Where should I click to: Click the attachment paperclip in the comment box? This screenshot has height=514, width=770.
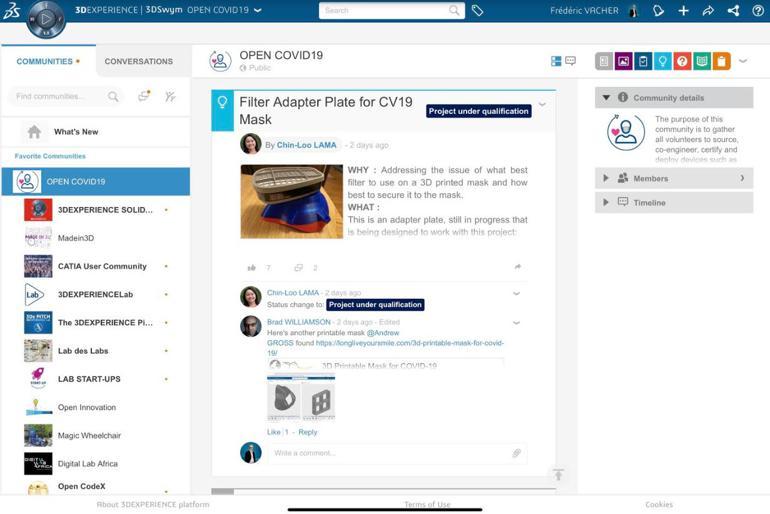[x=516, y=453]
